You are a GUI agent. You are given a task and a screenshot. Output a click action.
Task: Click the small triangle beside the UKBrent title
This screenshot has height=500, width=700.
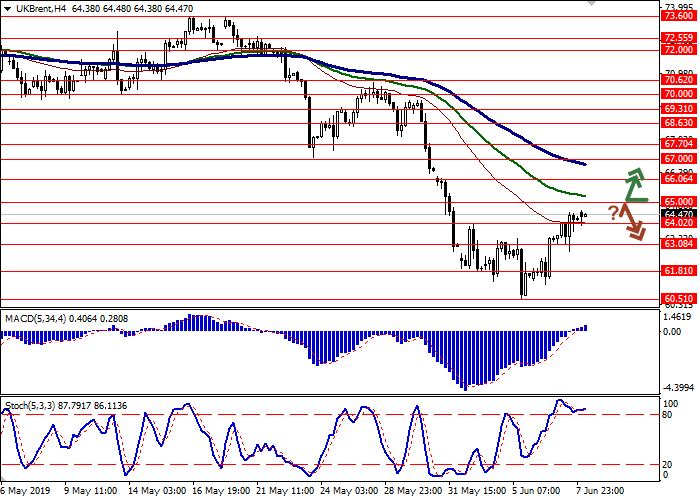[7, 8]
